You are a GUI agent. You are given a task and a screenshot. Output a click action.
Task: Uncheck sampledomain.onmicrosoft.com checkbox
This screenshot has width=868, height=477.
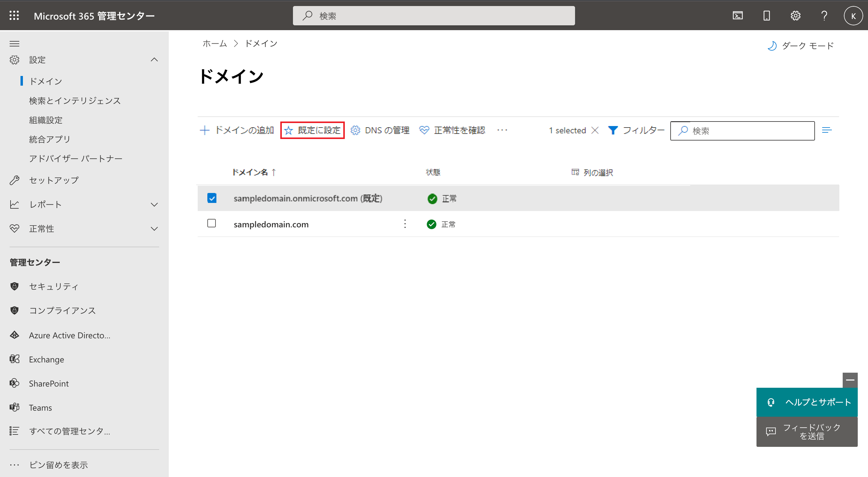(212, 198)
